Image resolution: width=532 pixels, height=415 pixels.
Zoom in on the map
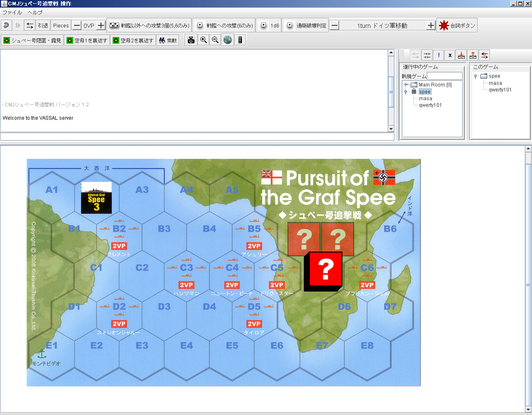point(203,40)
